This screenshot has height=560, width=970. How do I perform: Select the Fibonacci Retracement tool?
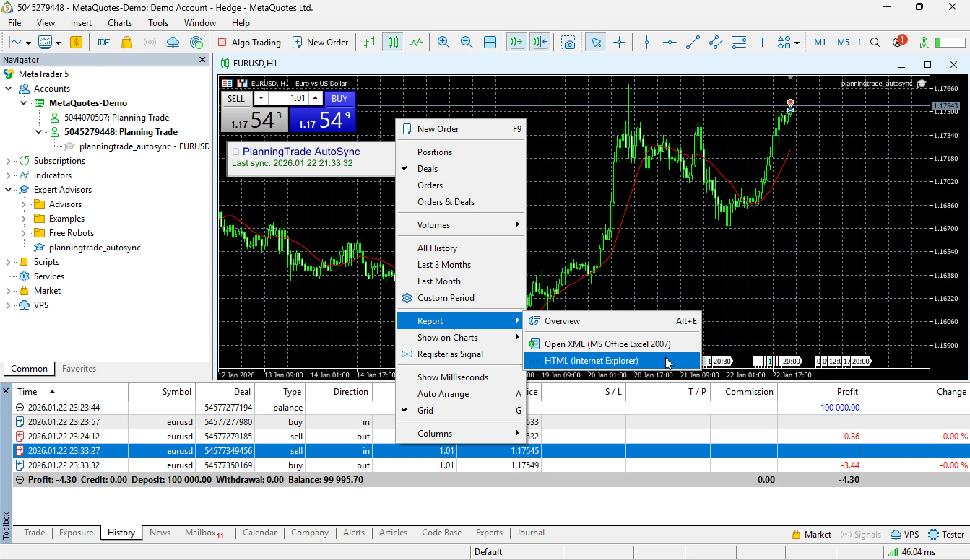[739, 42]
